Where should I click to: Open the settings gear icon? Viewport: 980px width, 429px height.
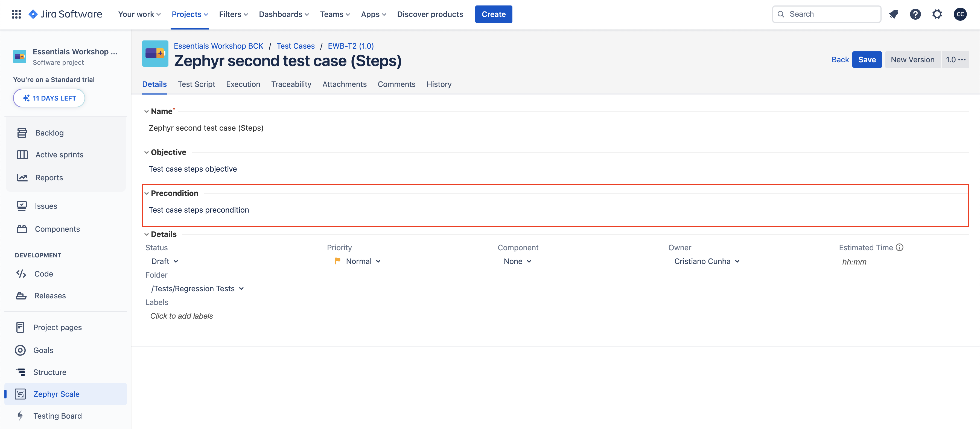tap(937, 14)
